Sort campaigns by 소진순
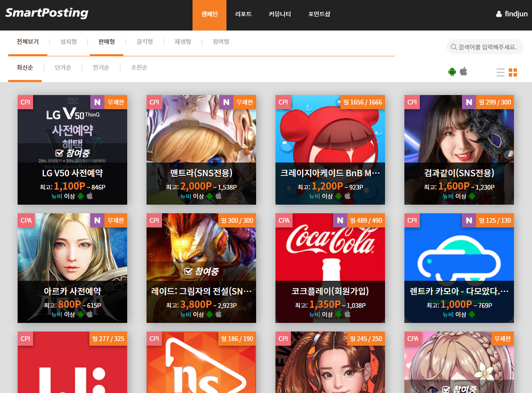532x393 pixels. tap(139, 68)
